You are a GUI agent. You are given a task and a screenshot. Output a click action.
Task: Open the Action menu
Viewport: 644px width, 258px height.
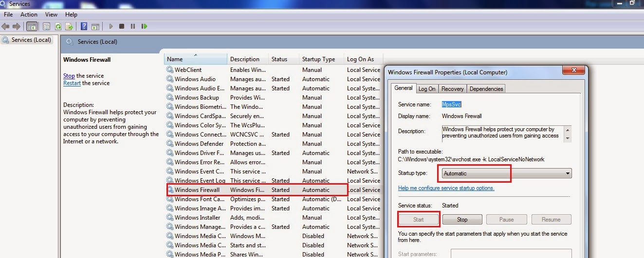tap(29, 15)
